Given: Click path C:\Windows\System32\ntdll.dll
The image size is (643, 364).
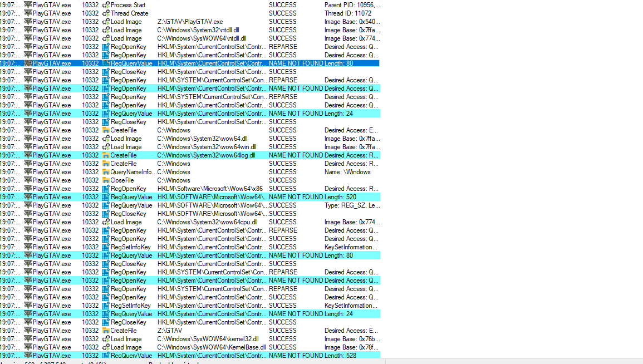Looking at the screenshot, I should (x=198, y=30).
